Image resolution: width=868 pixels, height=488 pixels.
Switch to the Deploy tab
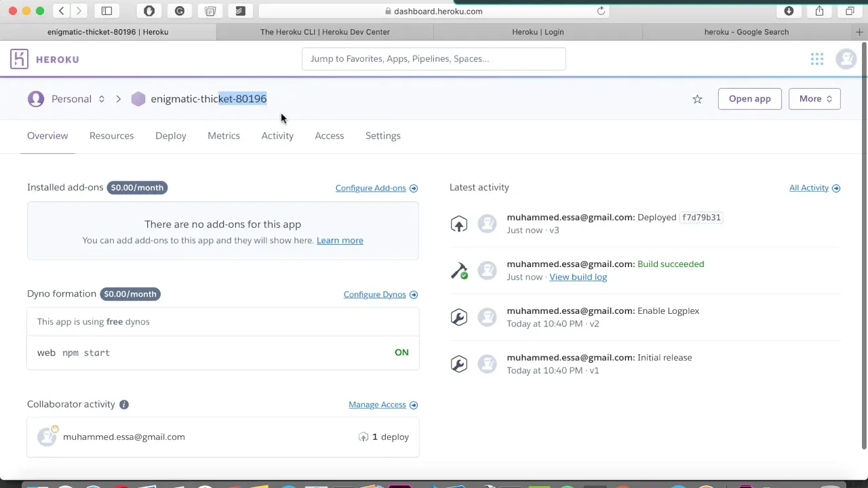(x=170, y=136)
